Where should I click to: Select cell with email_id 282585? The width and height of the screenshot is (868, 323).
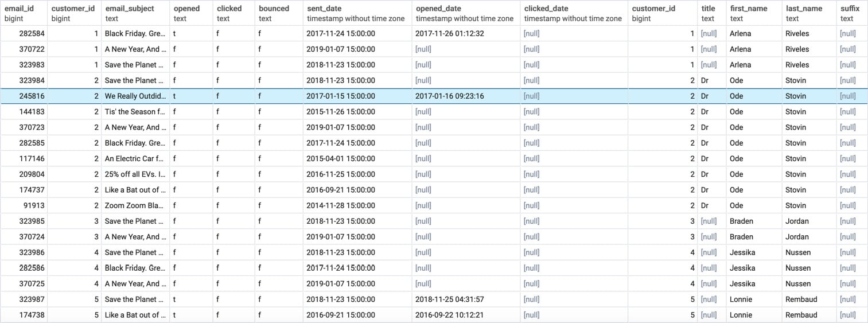(24, 143)
